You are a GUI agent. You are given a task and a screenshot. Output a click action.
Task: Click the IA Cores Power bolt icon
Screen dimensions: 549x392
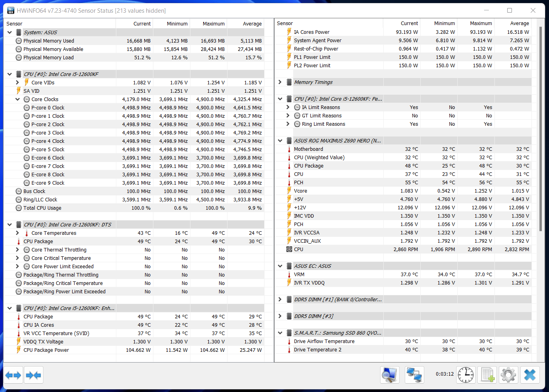289,32
